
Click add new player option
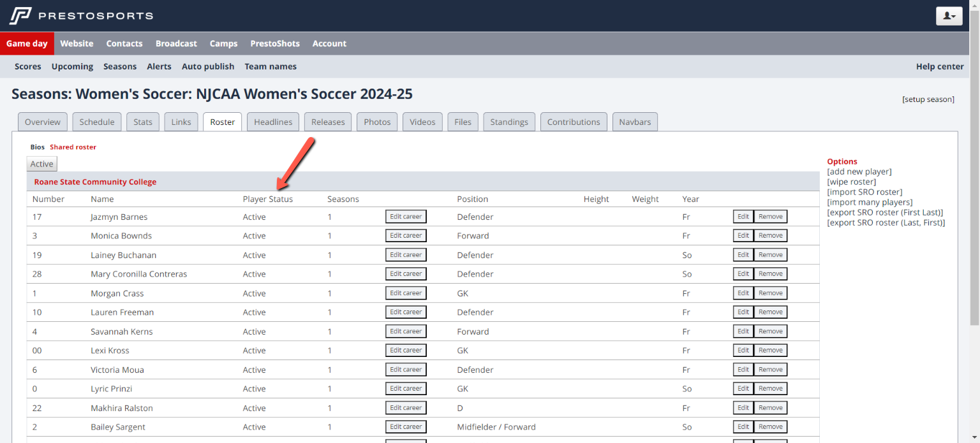(859, 171)
